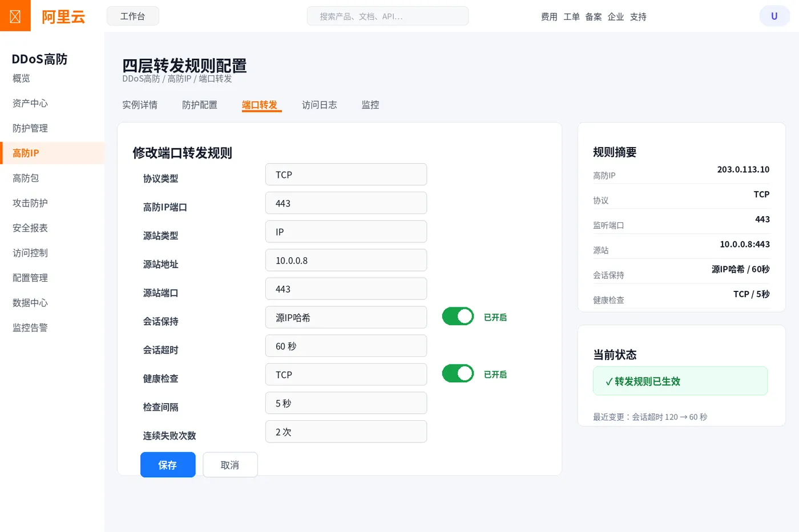Image resolution: width=799 pixels, height=532 pixels.
Task: Click the 10.0.0.8:443 源站 value
Action: pyautogui.click(x=745, y=244)
